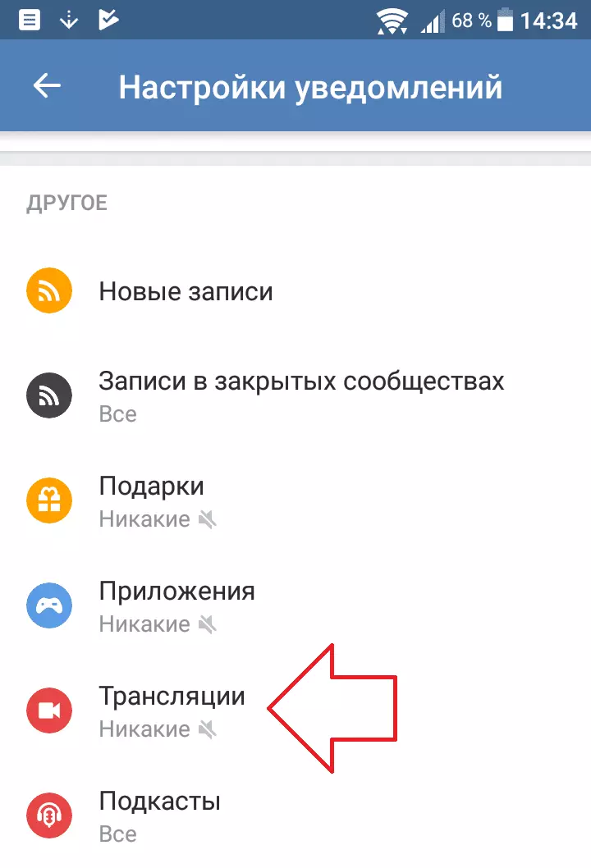Go back using the arrow icon
Image resolution: width=591 pixels, height=868 pixels.
[47, 86]
